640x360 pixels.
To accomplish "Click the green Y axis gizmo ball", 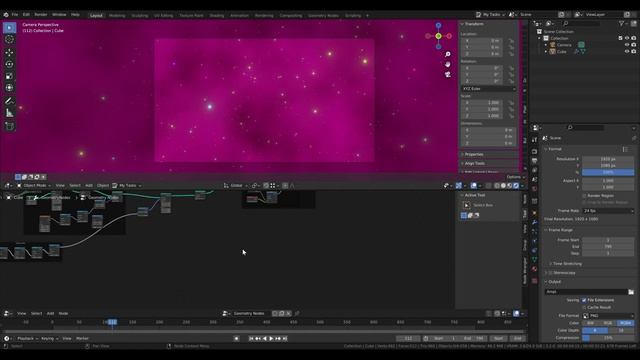I will 438,36.
